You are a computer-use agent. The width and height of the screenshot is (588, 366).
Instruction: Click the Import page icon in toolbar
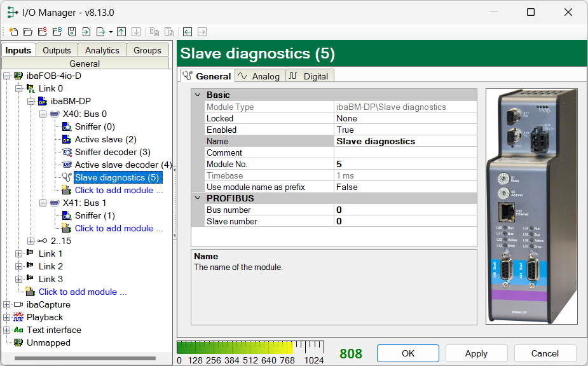click(86, 32)
